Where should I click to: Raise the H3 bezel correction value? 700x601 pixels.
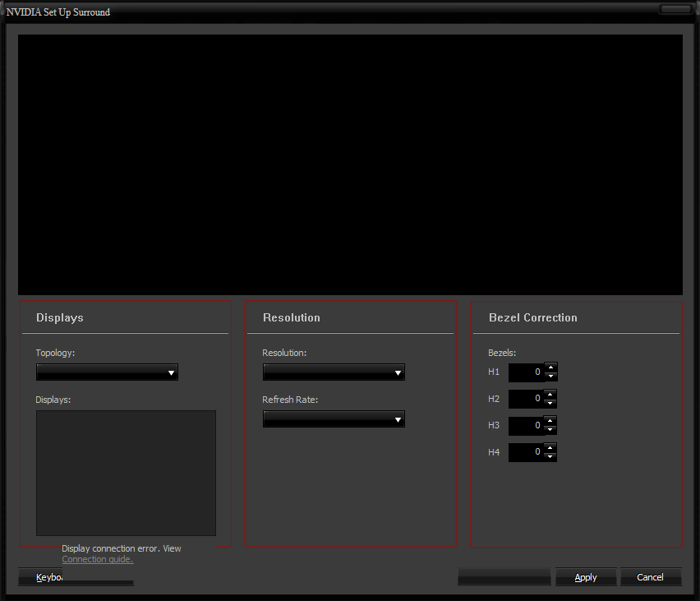550,420
